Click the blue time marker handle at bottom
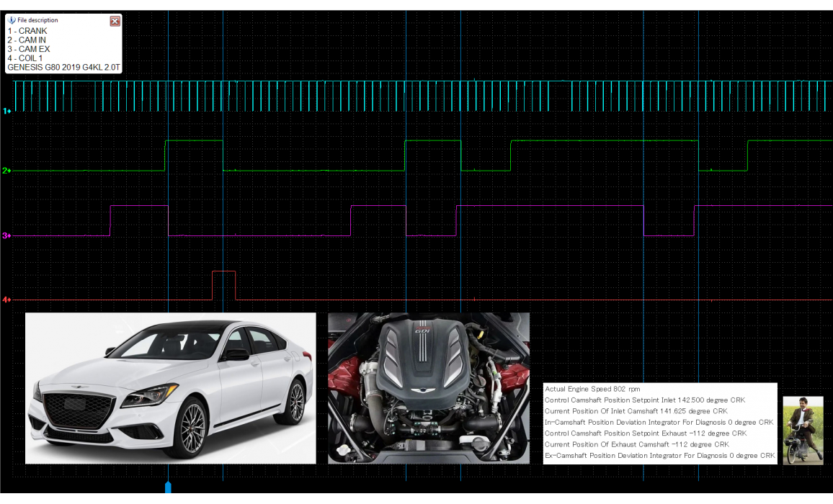Screen dimensions: 833x504 (x=168, y=487)
